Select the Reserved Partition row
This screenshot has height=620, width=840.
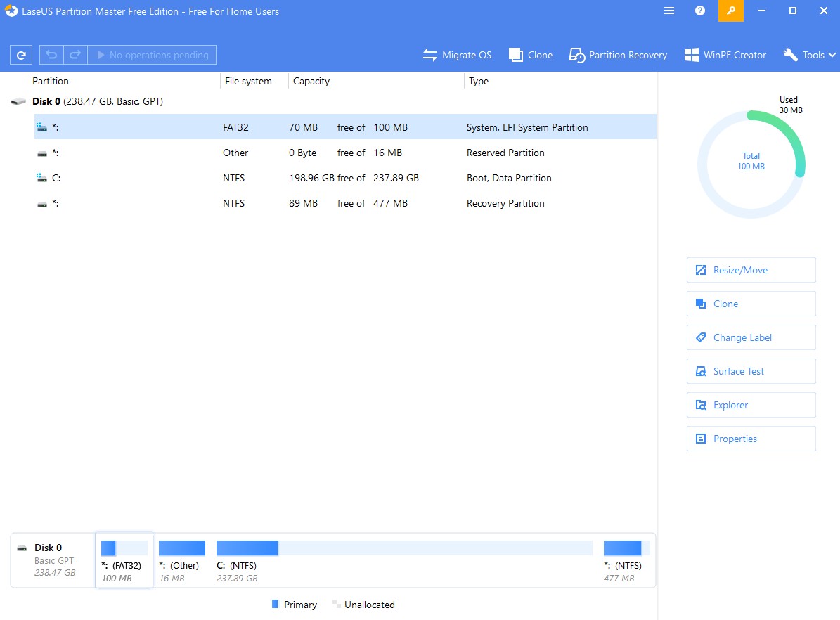[346, 153]
